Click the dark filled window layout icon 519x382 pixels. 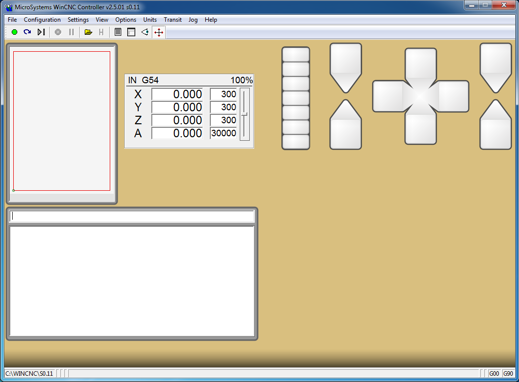coord(118,32)
